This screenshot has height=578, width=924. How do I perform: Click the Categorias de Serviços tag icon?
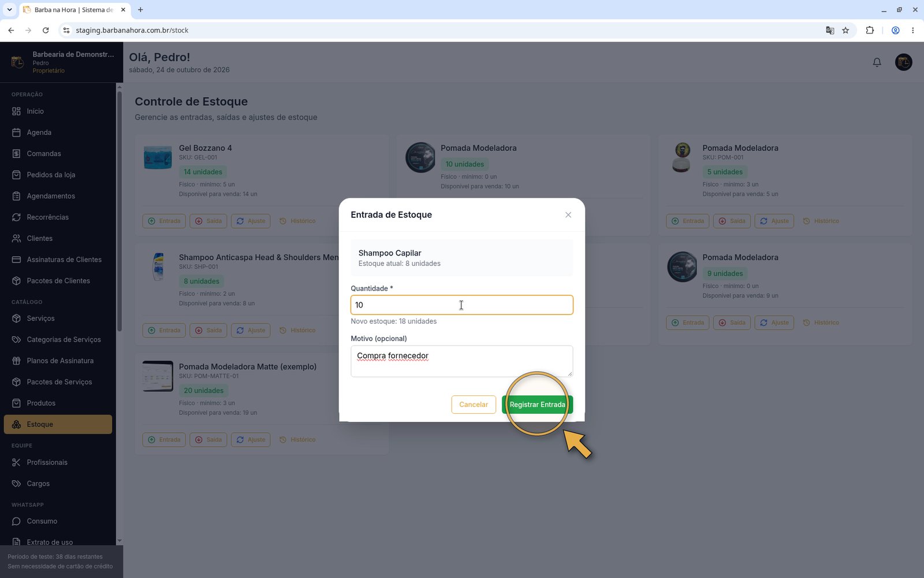click(16, 339)
